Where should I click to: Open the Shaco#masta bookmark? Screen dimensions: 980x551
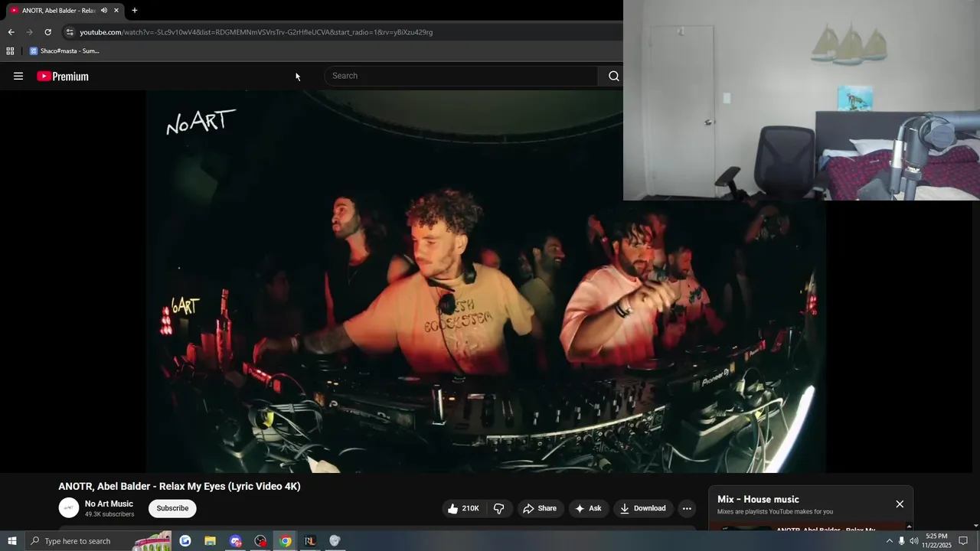click(64, 51)
